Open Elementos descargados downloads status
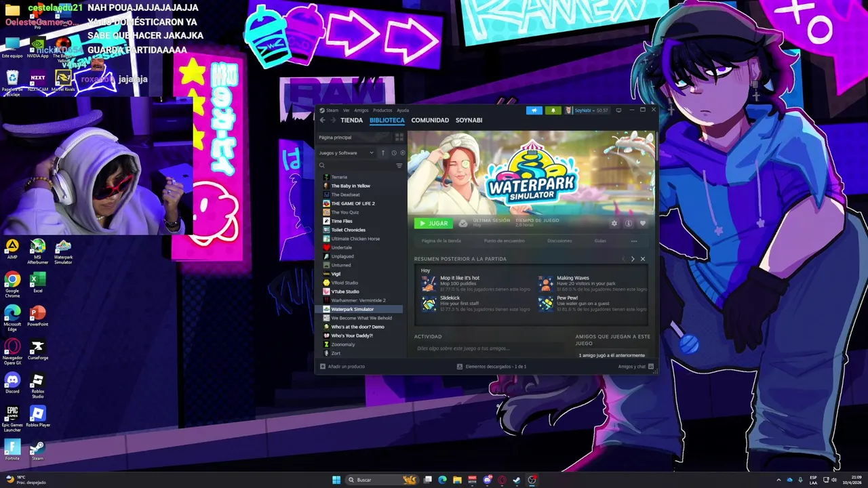This screenshot has height=488, width=868. pos(492,367)
